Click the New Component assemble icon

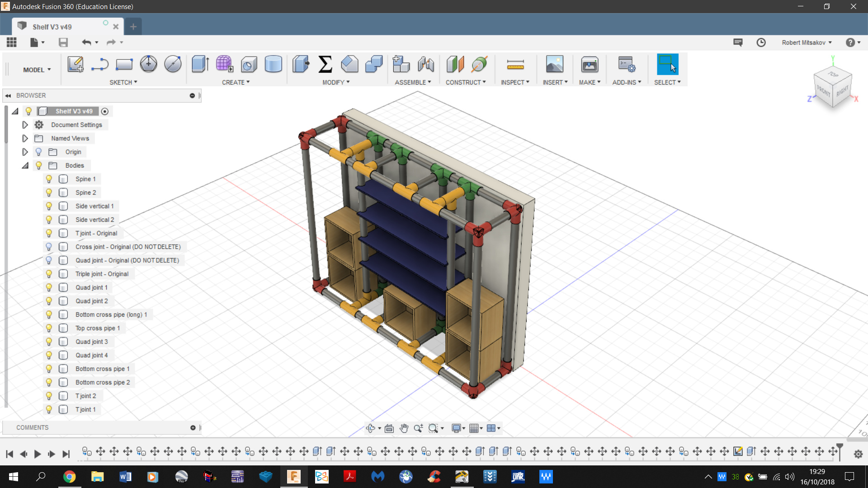401,64
